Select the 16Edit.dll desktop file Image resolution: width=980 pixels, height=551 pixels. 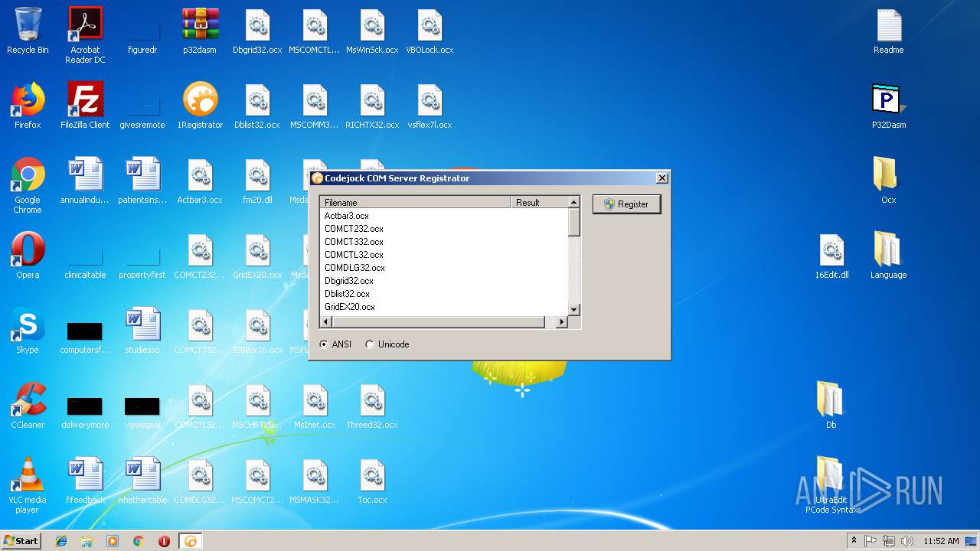click(x=831, y=256)
